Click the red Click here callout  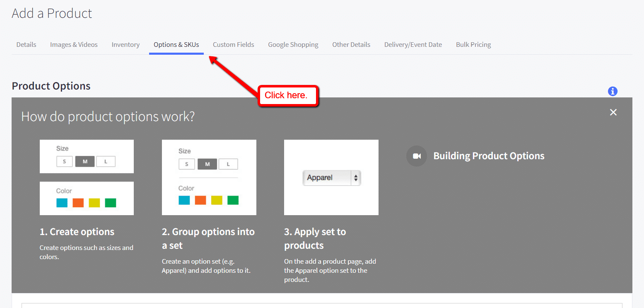tap(288, 95)
